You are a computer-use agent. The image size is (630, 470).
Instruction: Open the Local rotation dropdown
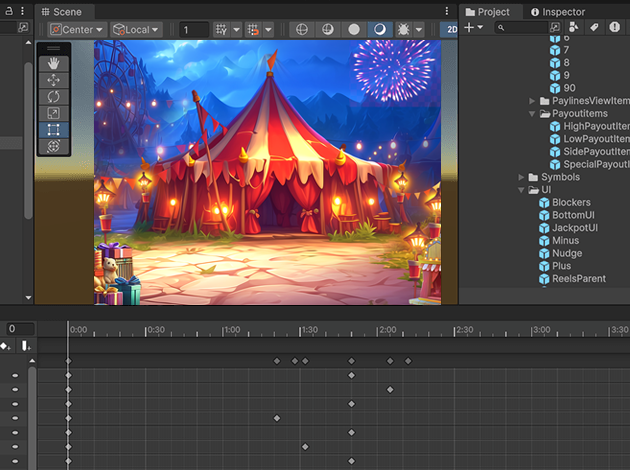tap(136, 29)
